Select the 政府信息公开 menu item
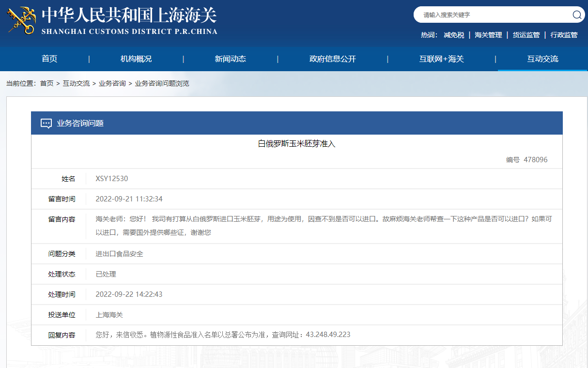This screenshot has height=368, width=588. click(x=333, y=59)
